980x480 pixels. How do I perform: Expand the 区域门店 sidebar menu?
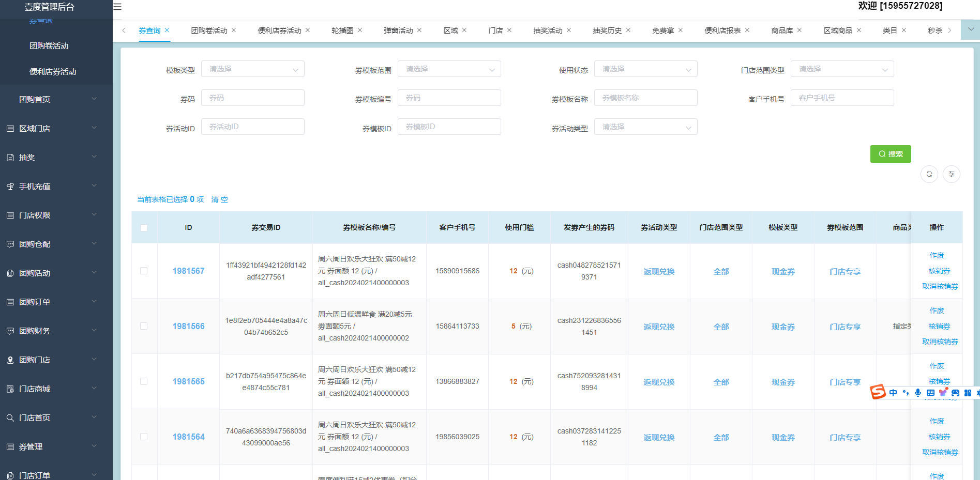point(56,128)
